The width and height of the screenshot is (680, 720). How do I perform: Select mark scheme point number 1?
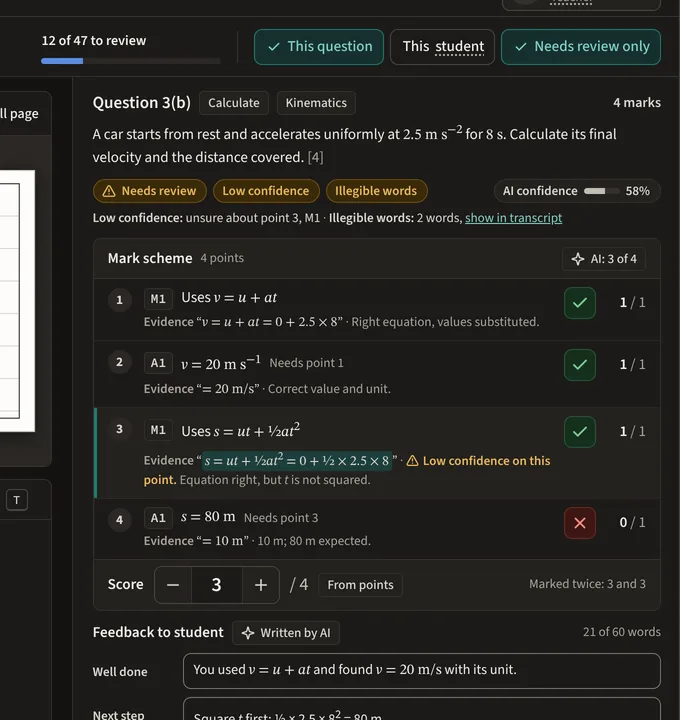click(119, 300)
